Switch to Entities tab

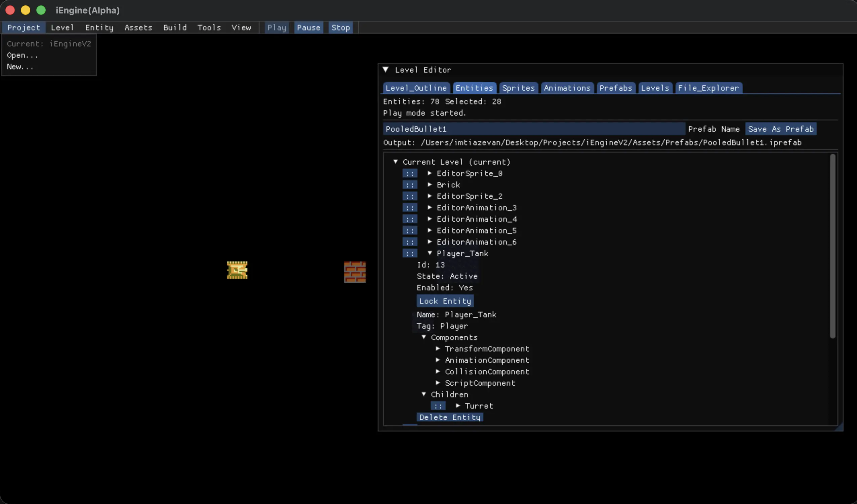click(474, 88)
